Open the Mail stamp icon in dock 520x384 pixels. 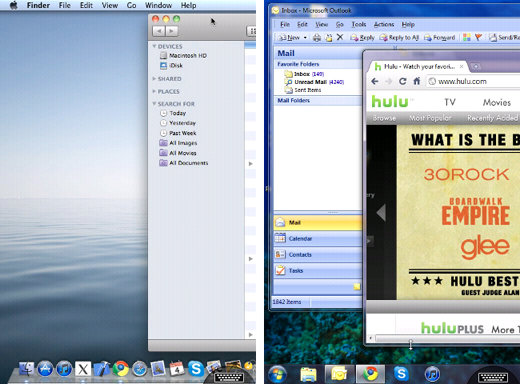158,369
